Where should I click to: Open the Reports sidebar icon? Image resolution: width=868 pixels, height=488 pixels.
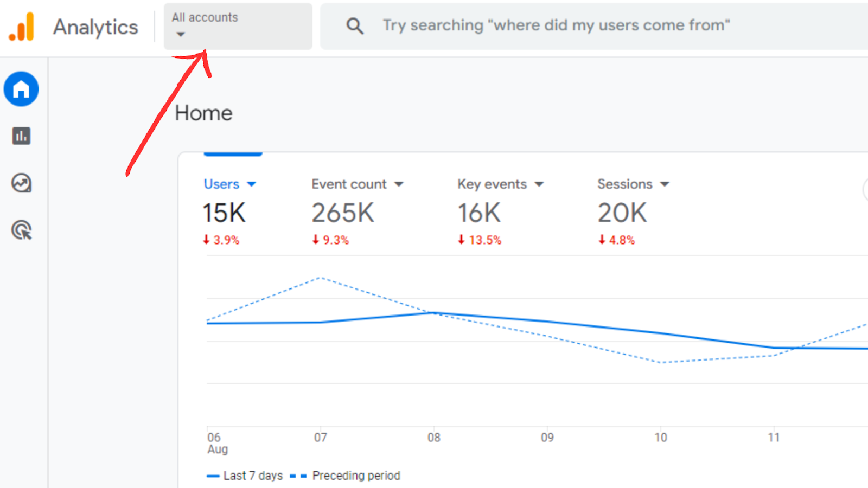coord(22,136)
